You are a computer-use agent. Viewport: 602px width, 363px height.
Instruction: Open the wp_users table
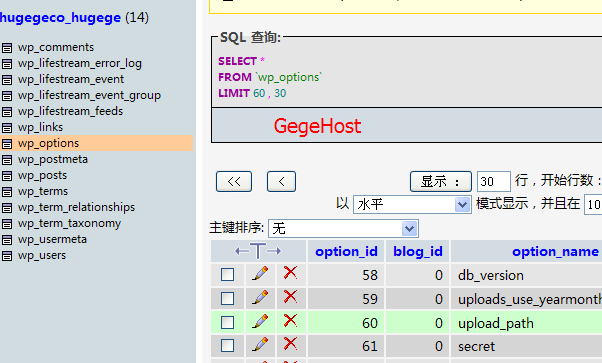point(42,255)
